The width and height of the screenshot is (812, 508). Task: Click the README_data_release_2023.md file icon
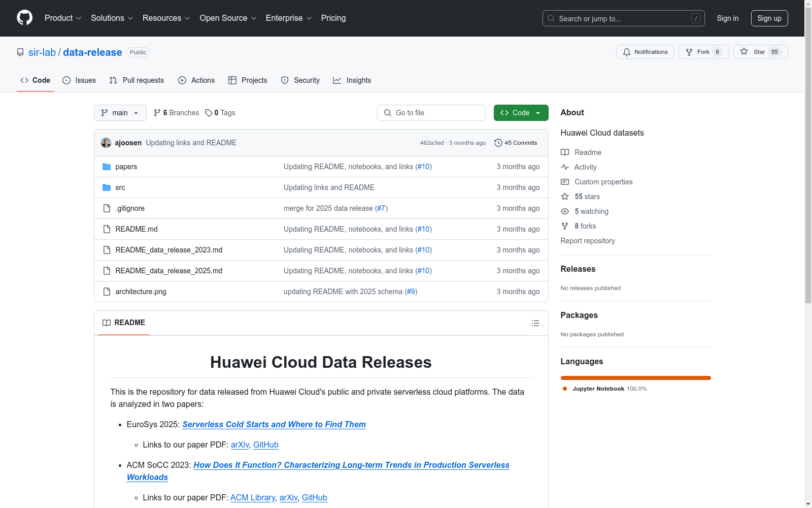click(107, 250)
